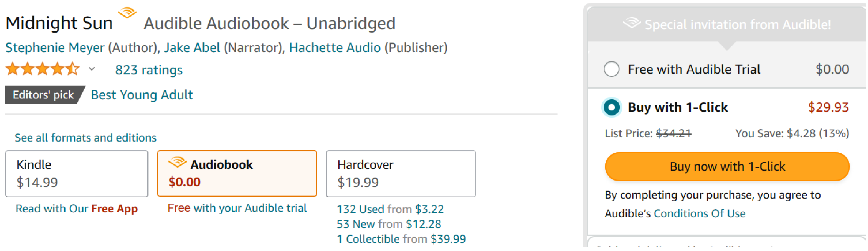Expand the ratings breakdown chevron

click(x=92, y=69)
